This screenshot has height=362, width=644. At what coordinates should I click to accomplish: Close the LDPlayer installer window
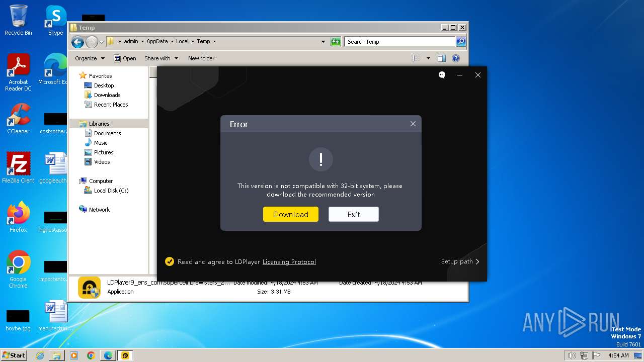[478, 75]
